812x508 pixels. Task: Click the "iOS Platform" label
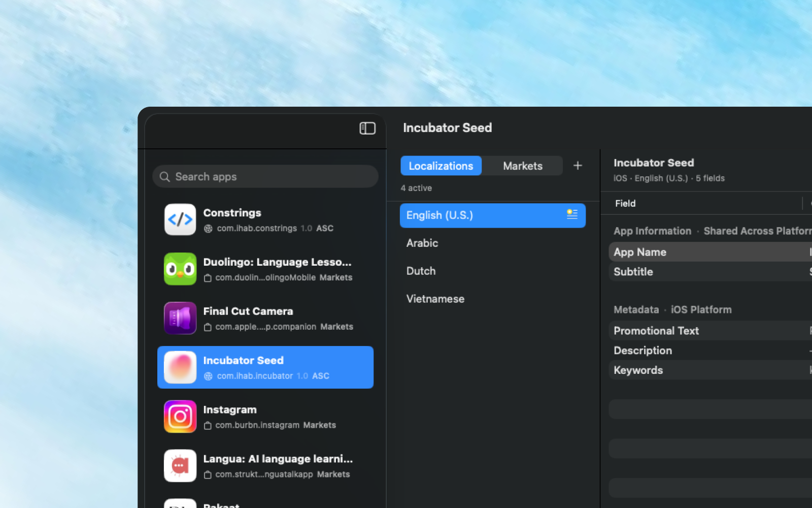[701, 310]
